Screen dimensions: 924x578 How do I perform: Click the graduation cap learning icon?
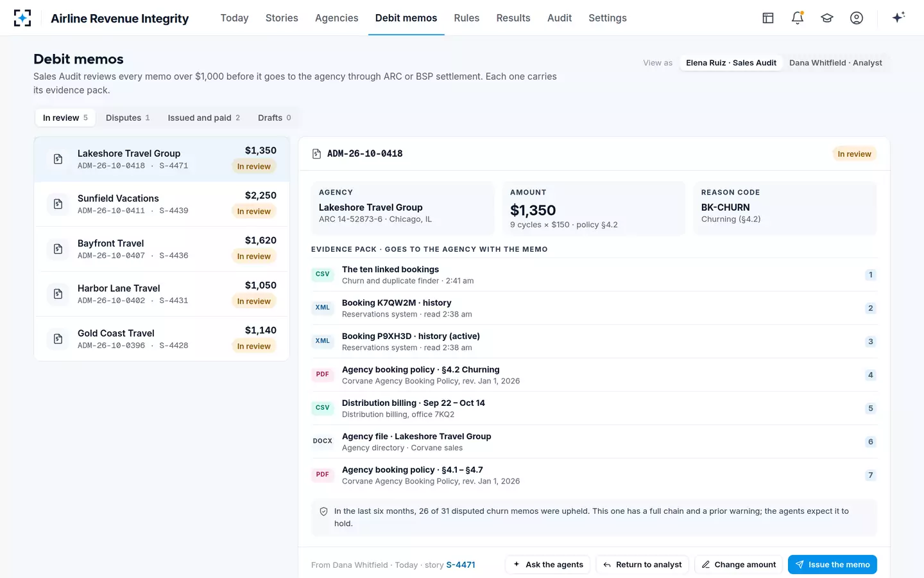[x=827, y=18]
